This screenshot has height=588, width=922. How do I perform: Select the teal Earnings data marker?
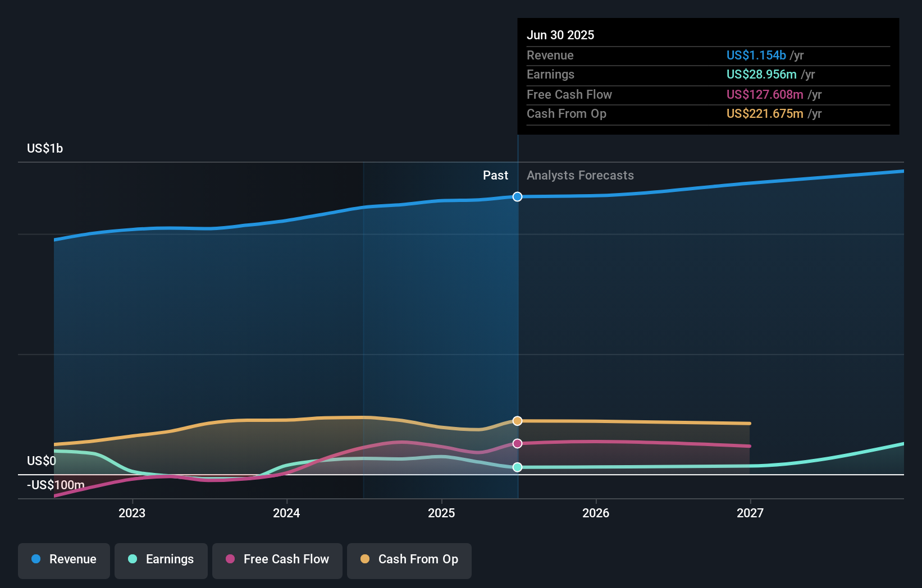click(x=517, y=466)
